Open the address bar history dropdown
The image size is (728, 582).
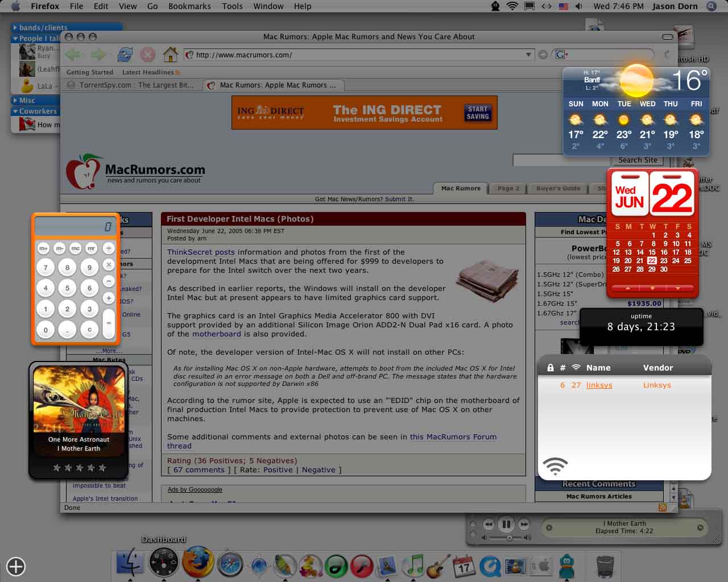click(x=528, y=55)
